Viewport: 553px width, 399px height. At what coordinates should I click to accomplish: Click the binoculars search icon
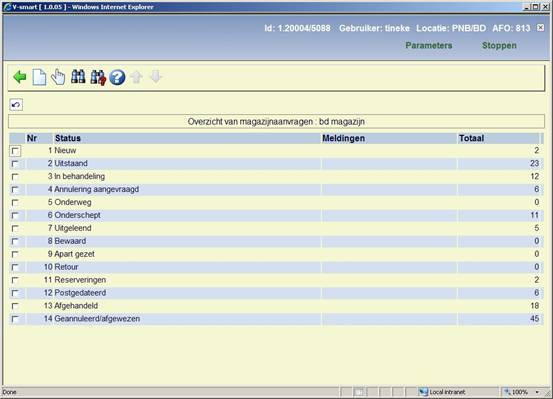[78, 77]
